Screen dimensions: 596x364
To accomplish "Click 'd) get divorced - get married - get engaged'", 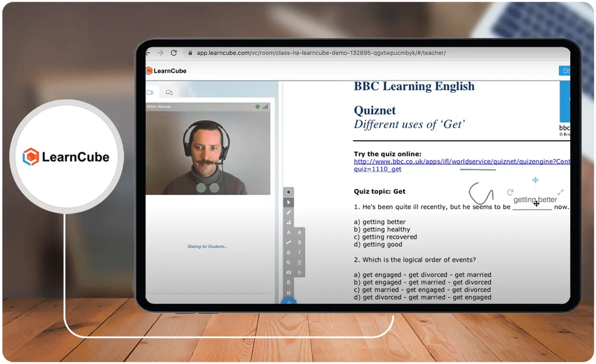I will point(423,297).
